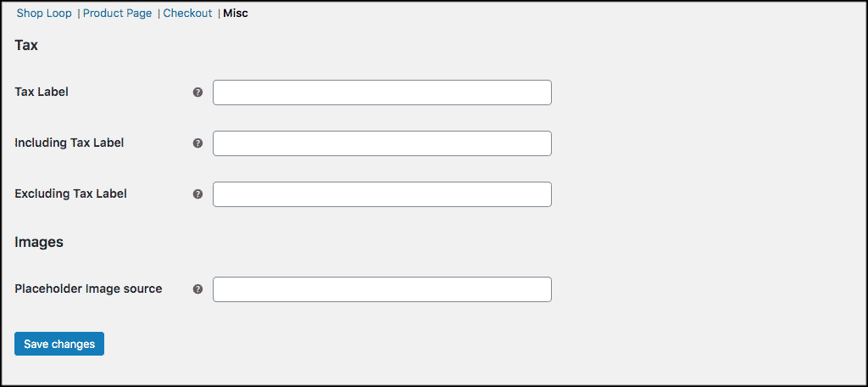Click the Images section heading
This screenshot has height=387, width=868.
click(39, 242)
